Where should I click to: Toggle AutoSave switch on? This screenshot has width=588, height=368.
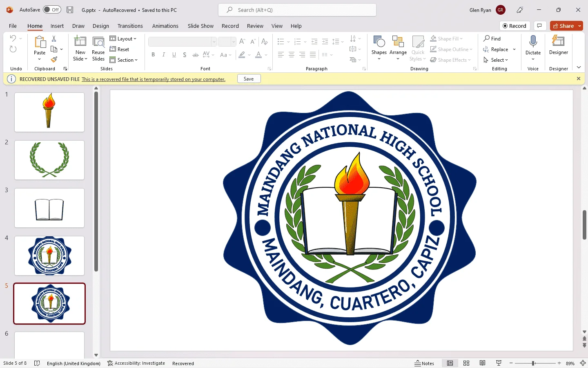[x=52, y=10]
